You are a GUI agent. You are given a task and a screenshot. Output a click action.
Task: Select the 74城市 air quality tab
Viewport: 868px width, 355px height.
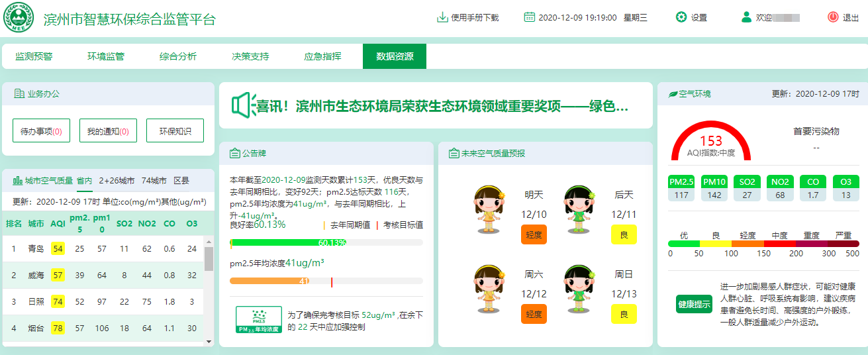pyautogui.click(x=154, y=180)
